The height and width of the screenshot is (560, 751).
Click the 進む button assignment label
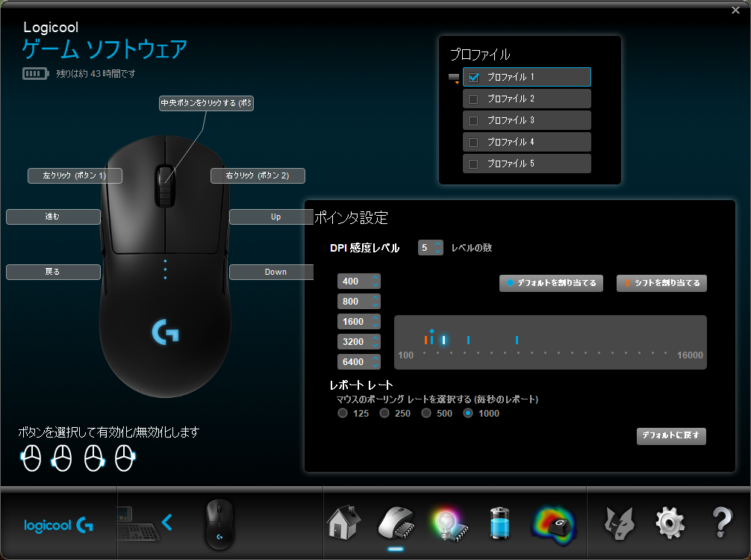pyautogui.click(x=53, y=217)
